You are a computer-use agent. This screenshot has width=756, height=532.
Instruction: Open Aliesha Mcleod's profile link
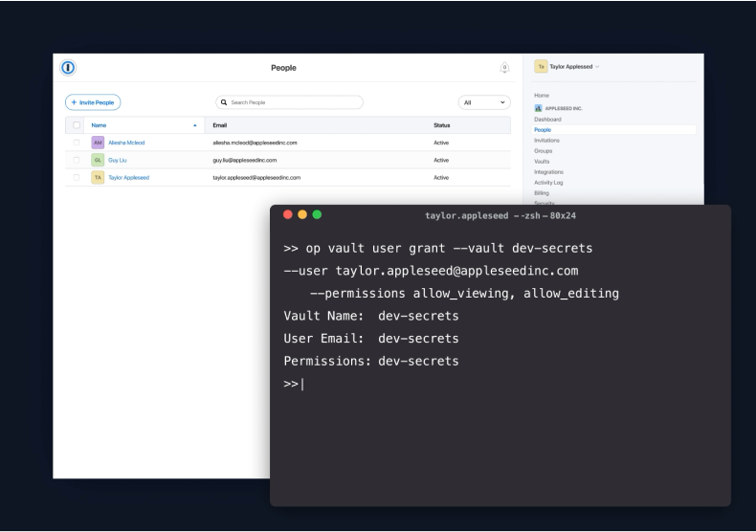126,143
